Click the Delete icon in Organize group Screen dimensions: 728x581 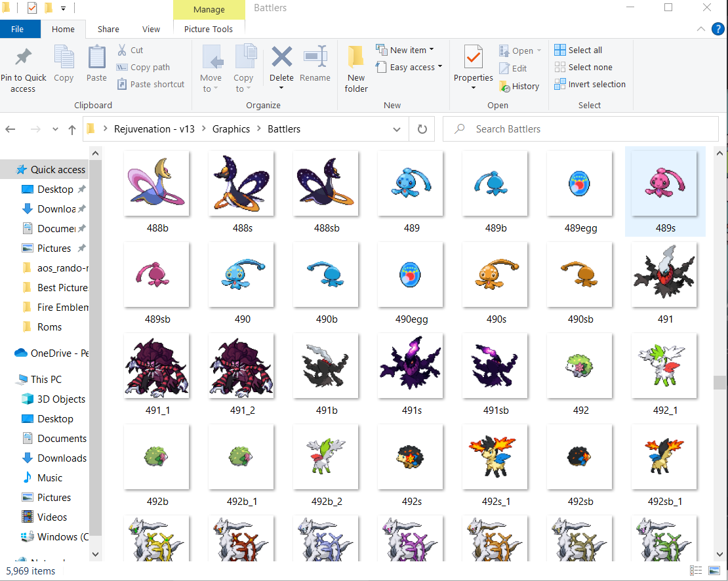pos(281,58)
